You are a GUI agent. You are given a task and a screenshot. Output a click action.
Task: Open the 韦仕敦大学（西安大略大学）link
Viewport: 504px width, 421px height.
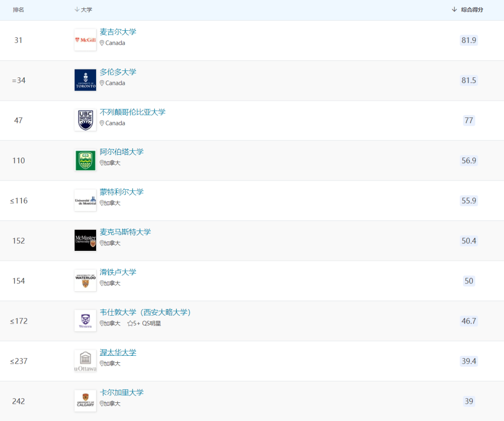(x=145, y=312)
